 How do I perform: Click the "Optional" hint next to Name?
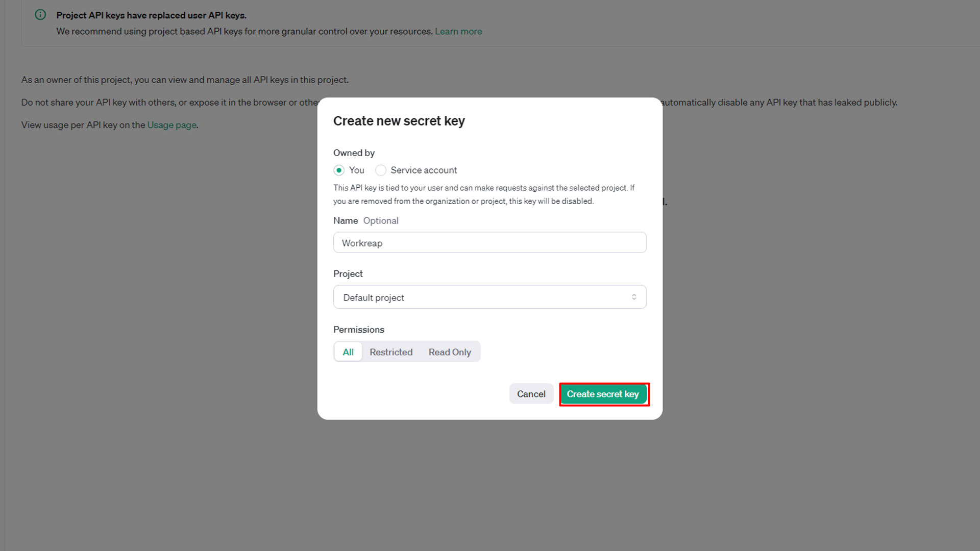[381, 221]
